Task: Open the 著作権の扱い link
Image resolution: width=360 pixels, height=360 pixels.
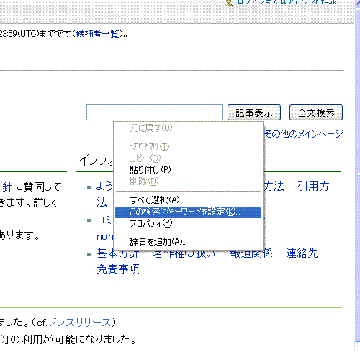Action: [184, 254]
